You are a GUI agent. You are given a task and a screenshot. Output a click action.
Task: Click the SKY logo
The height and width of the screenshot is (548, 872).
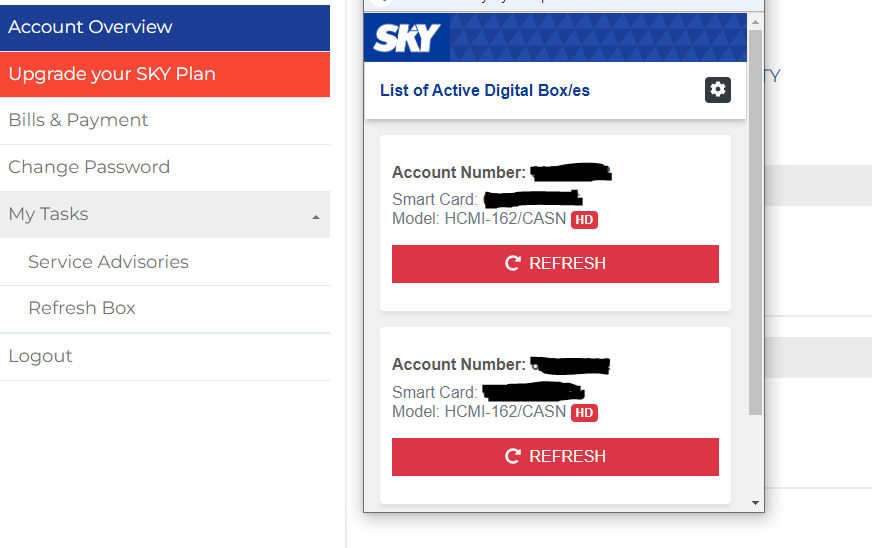coord(406,38)
